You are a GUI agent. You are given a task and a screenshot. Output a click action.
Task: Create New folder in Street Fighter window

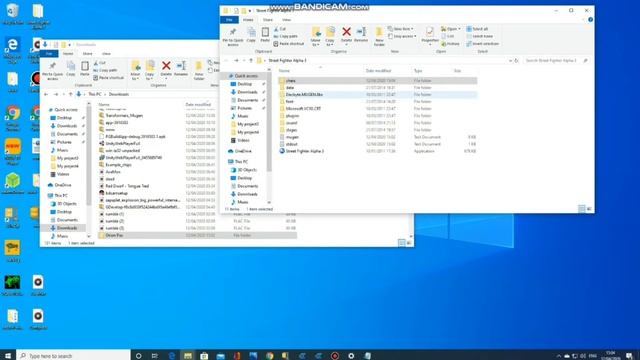coord(379,36)
